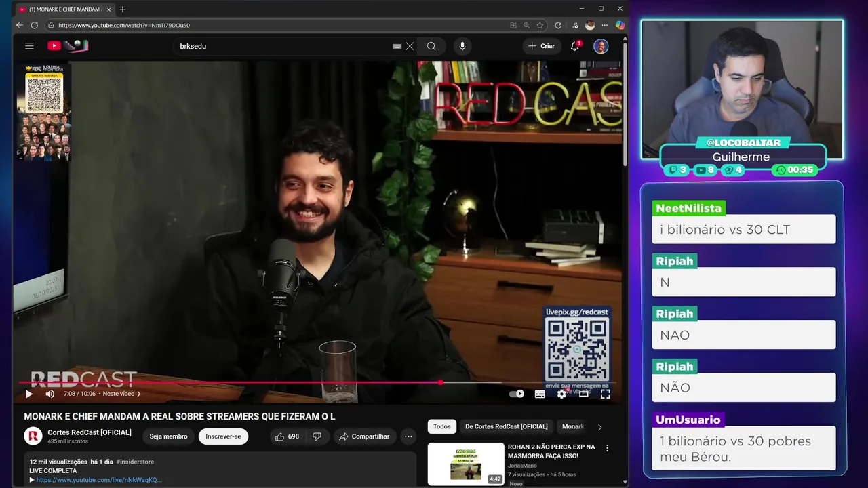Click the video title MONARK E CHIEF MANDAM
This screenshot has height=488, width=868.
coord(180,417)
